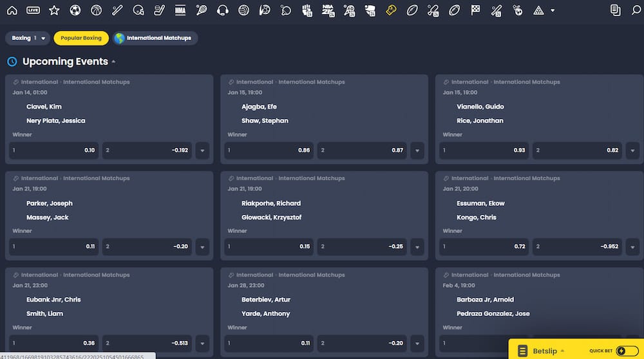This screenshot has height=359, width=644.
Task: Expand more markets for Beterbiev vs Yarde
Action: click(x=417, y=344)
